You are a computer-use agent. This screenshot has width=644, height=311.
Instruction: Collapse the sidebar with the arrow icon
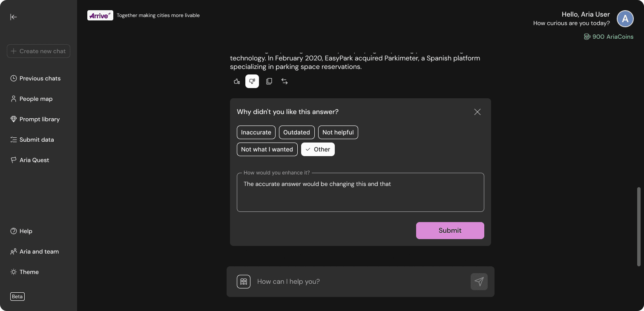click(14, 17)
